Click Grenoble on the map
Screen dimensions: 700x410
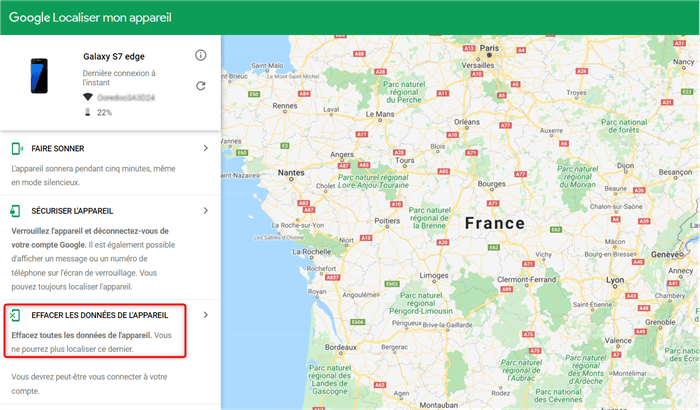pos(660,322)
